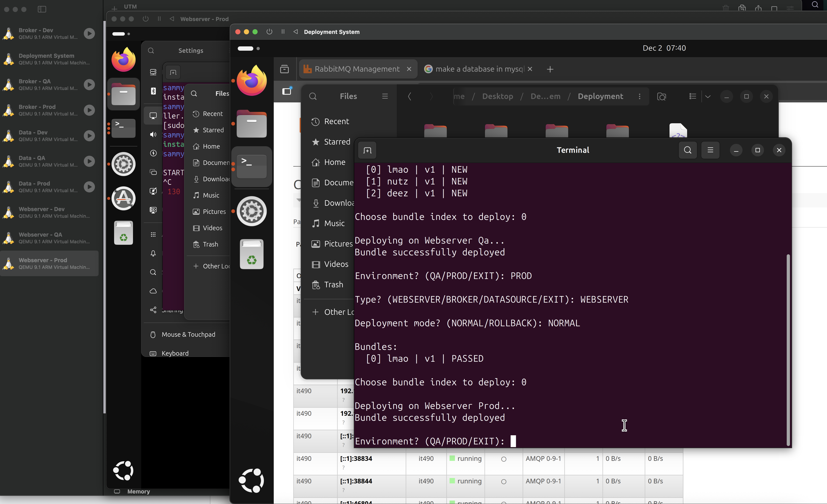Open the Terminal hamburger menu

click(x=710, y=150)
